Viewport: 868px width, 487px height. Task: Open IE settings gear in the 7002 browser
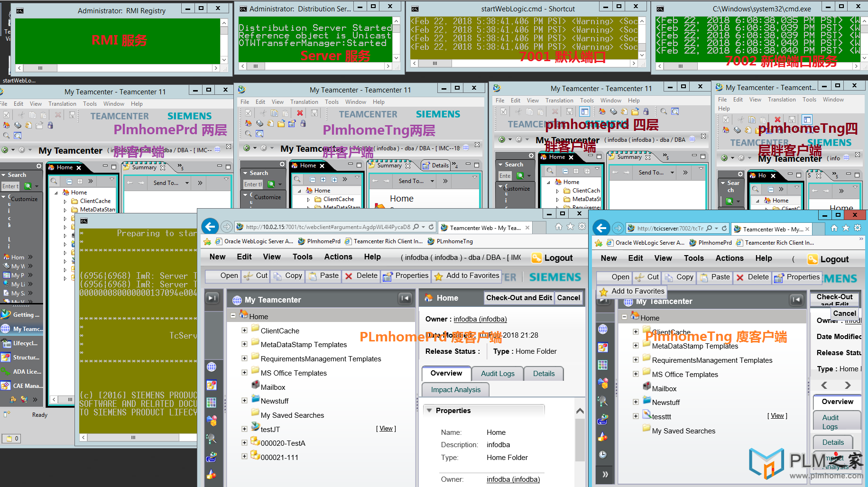[858, 228]
